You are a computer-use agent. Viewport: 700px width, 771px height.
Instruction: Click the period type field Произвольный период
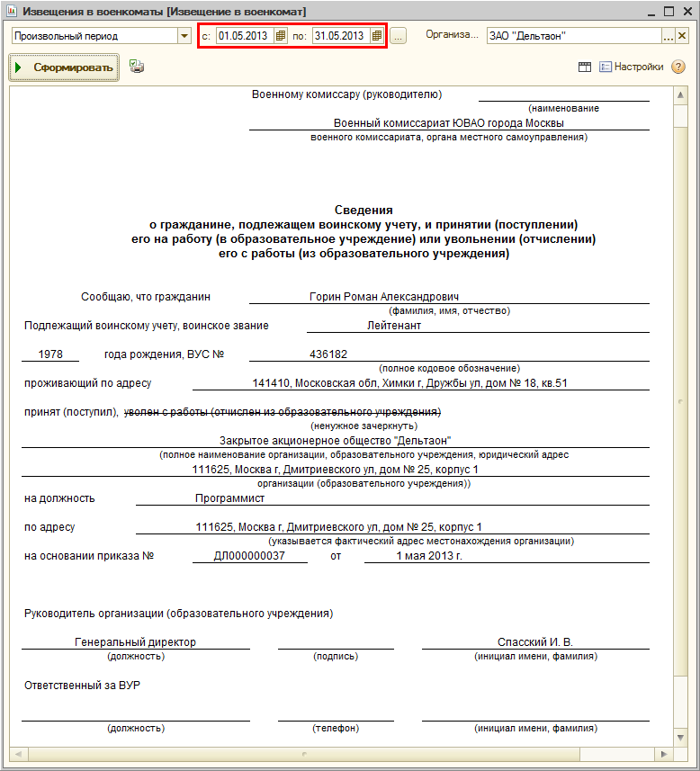pos(95,36)
